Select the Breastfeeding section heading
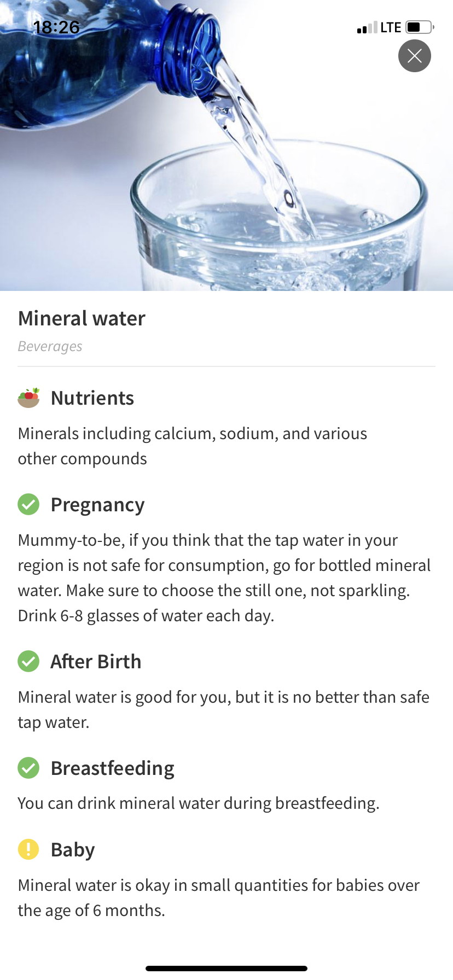The image size is (453, 980). pos(112,768)
